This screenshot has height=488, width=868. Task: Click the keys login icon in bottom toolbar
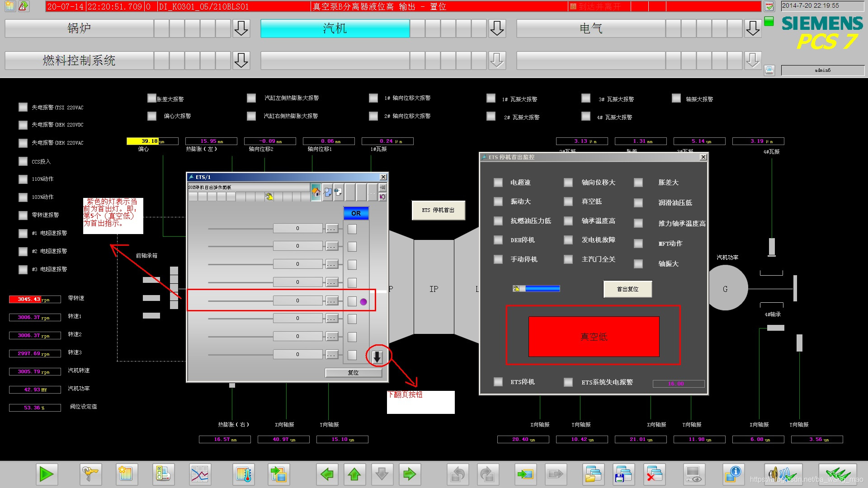pos(90,474)
